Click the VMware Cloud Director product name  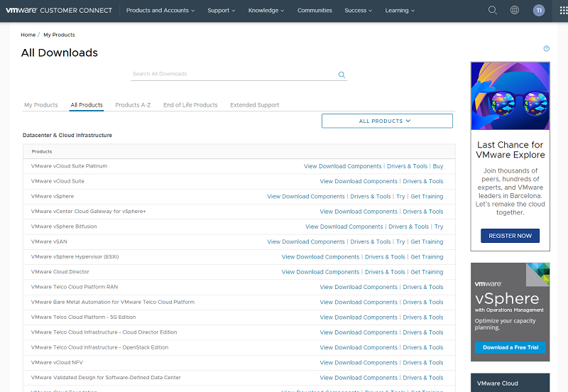click(x=60, y=272)
